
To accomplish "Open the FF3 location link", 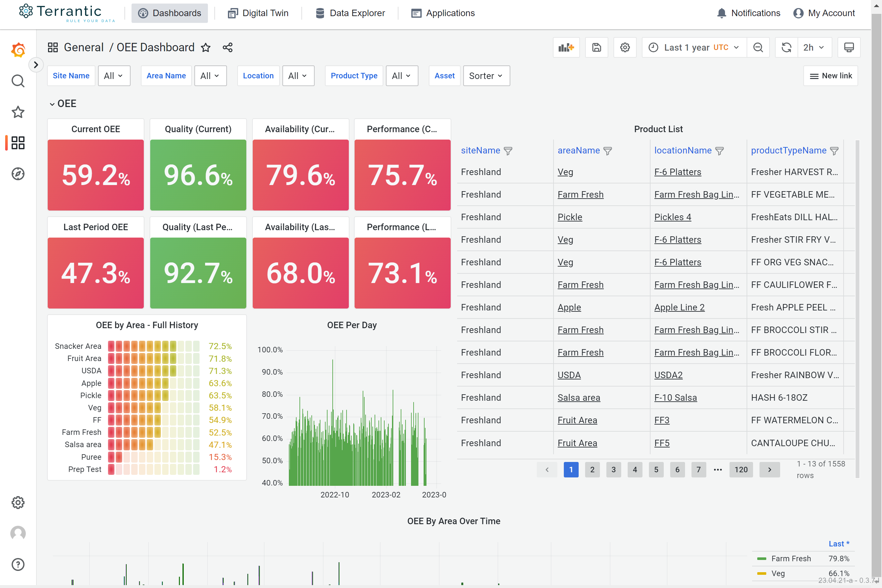I will (661, 420).
